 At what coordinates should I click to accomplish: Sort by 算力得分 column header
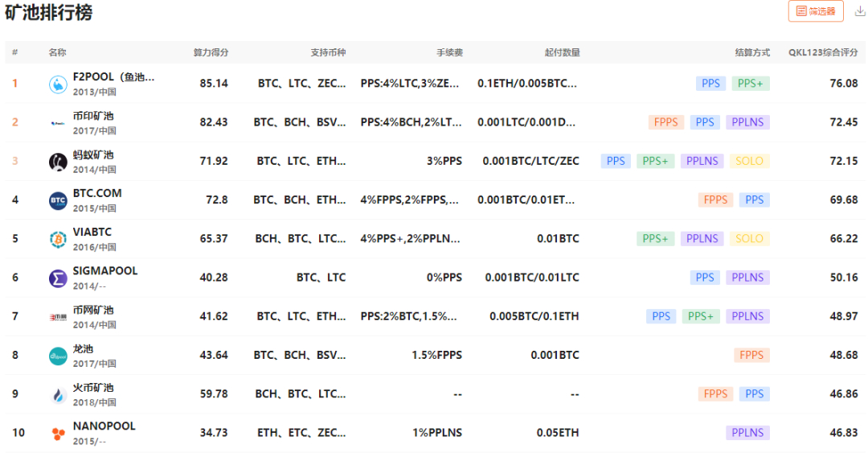[211, 53]
